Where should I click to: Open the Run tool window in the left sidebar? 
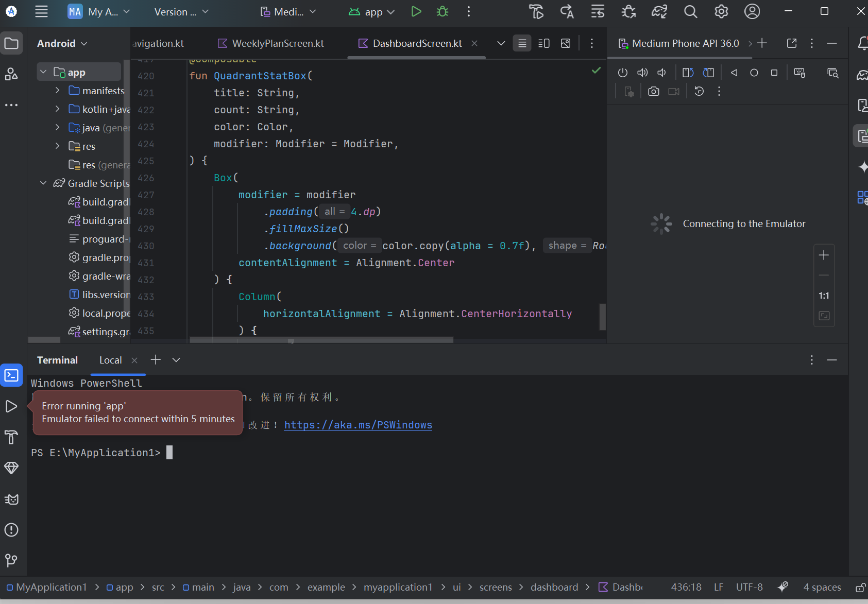coord(11,406)
